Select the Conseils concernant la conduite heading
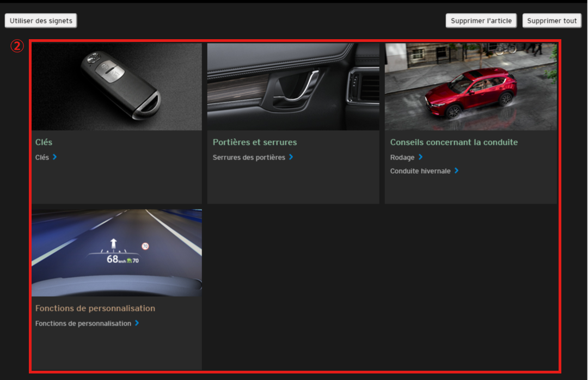The height and width of the screenshot is (380, 588). [x=454, y=142]
